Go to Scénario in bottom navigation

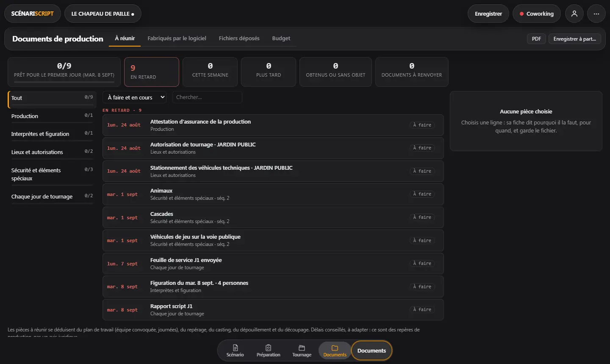pos(235,351)
